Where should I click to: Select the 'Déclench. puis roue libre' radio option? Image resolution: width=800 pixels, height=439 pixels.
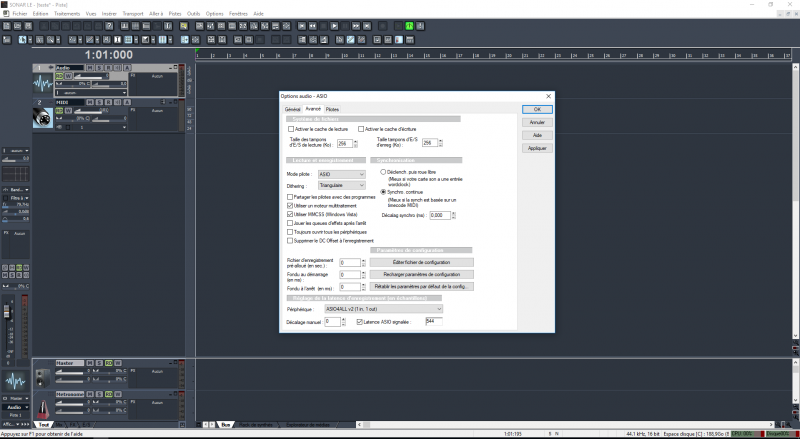[384, 172]
